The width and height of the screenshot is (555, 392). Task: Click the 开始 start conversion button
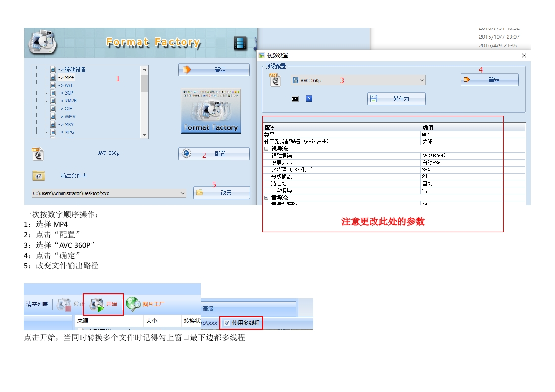point(103,305)
